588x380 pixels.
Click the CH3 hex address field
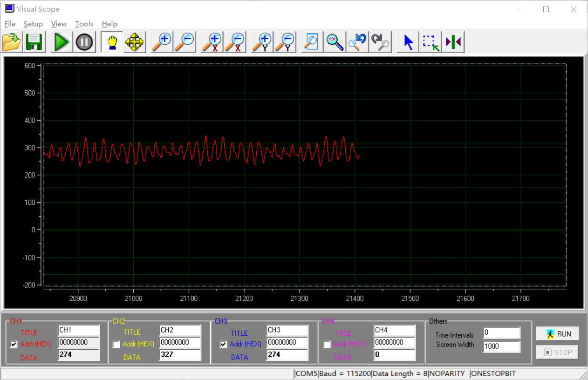coord(287,342)
